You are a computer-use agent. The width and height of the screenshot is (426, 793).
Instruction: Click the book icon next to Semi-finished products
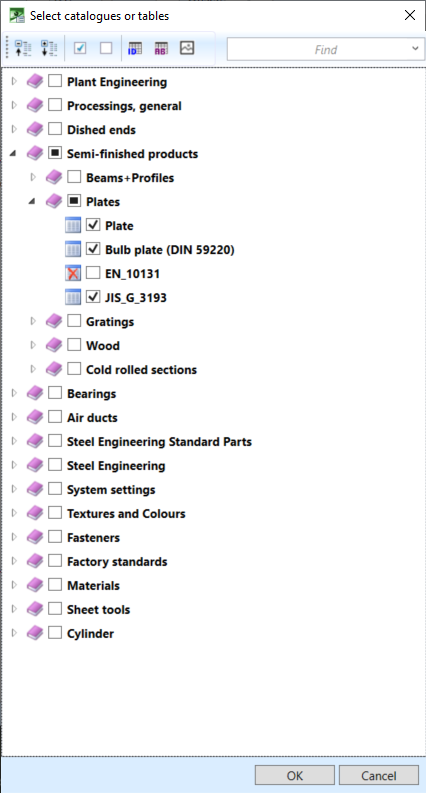[x=35, y=153]
